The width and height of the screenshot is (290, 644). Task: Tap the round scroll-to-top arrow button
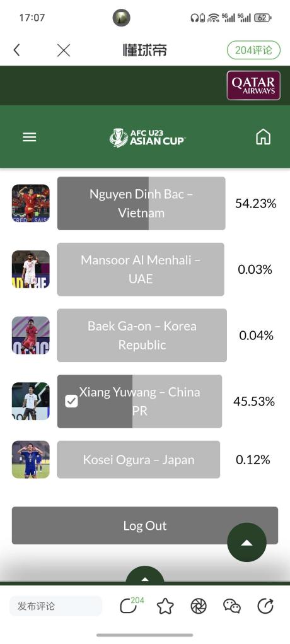tap(247, 542)
